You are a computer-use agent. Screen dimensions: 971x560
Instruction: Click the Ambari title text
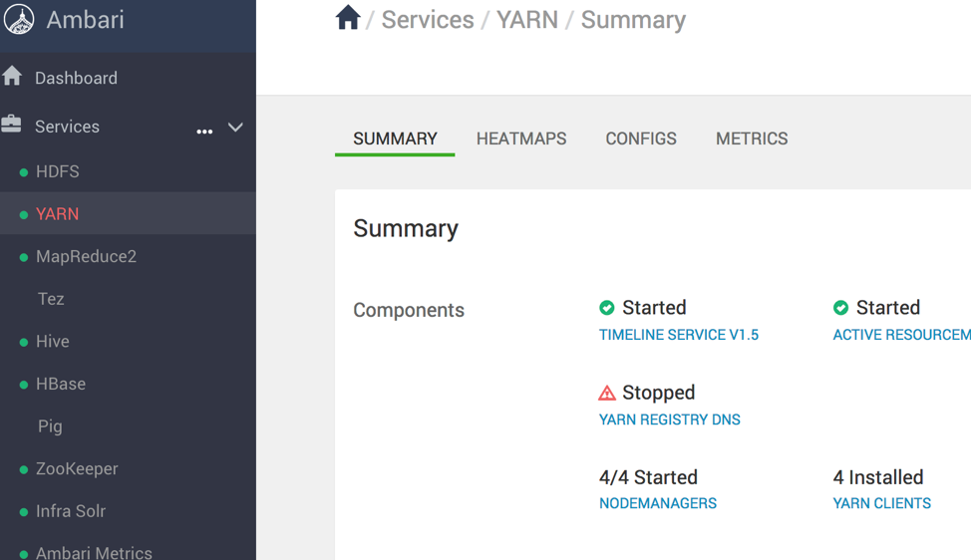86,20
